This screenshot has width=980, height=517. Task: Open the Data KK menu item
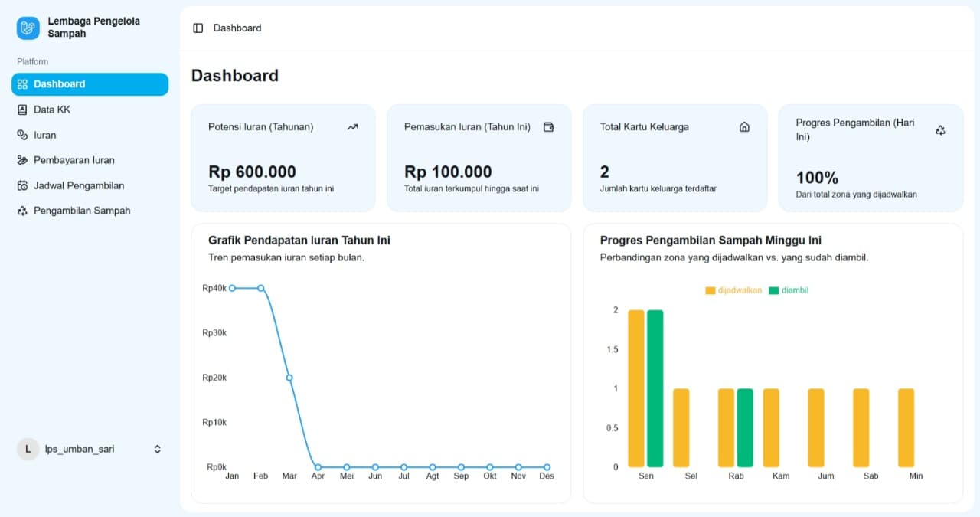(90, 110)
